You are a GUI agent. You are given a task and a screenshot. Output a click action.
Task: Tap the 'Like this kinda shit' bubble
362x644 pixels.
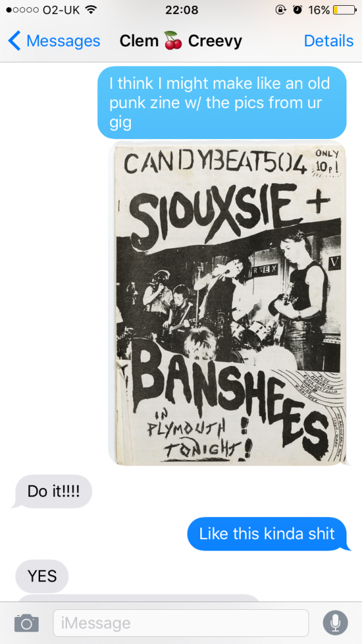pyautogui.click(x=268, y=533)
